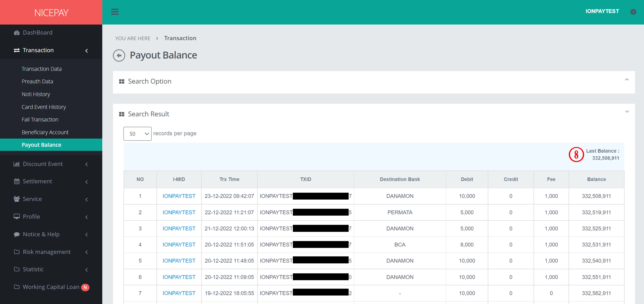Screen dimensions: 644x304
Task: Click the TXID column header
Action: (305, 179)
